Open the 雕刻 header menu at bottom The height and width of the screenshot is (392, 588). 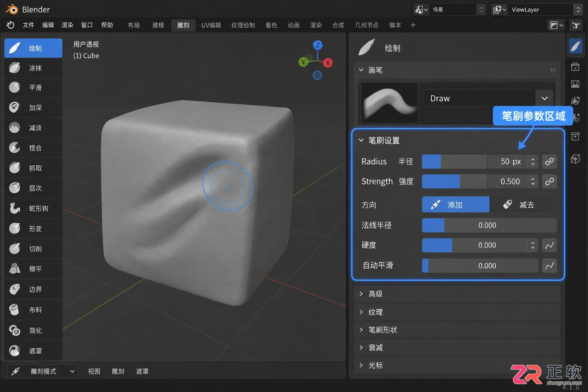tap(118, 371)
